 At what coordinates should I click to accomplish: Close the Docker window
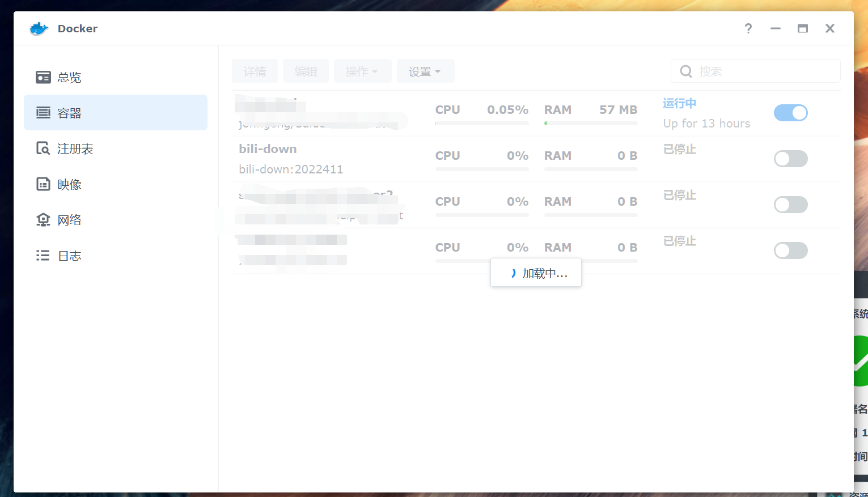[830, 28]
